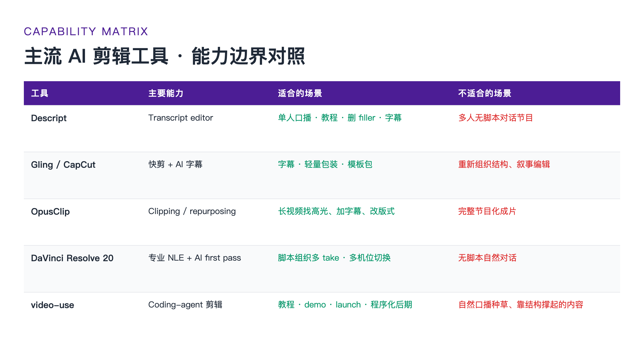Click the 工具 column header
The height and width of the screenshot is (363, 644).
click(40, 93)
